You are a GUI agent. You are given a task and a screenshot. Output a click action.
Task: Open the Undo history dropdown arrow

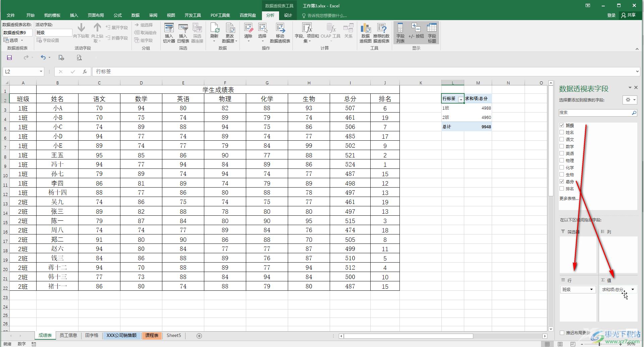(49, 58)
